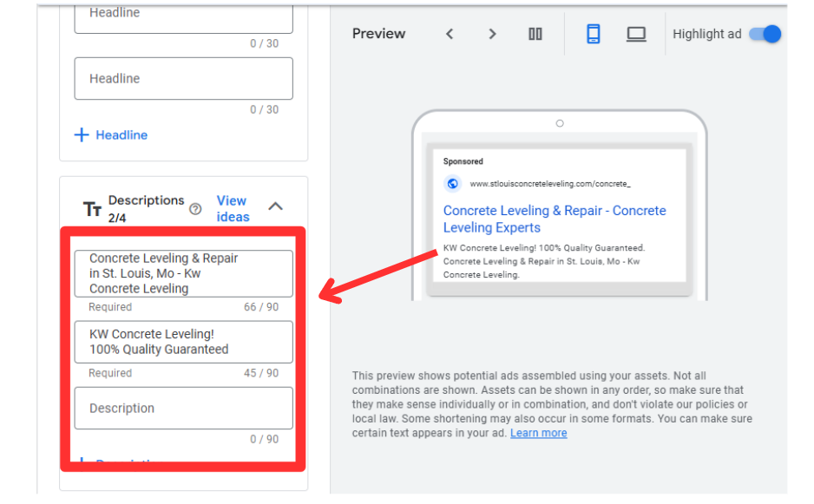Click the globe icon in the ad preview
This screenshot has height=504, width=814.
point(453,184)
